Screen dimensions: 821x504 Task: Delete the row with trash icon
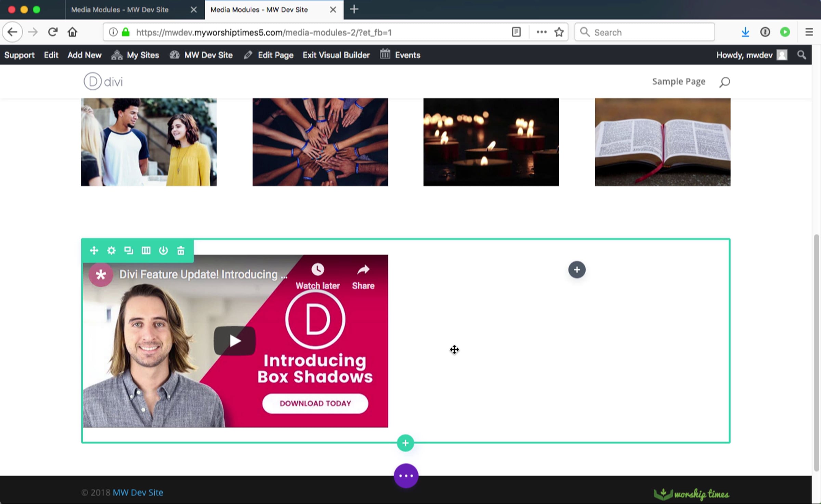click(181, 250)
